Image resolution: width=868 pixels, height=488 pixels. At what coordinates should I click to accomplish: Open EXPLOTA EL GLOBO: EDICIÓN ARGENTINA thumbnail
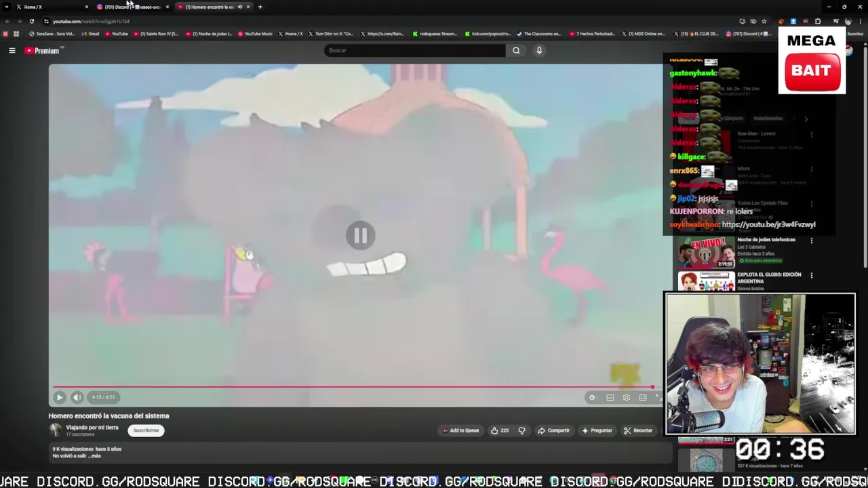pos(706,281)
